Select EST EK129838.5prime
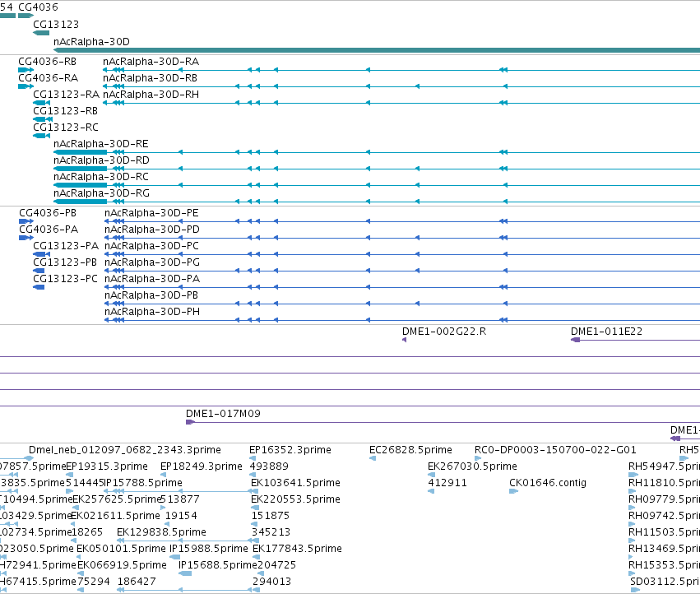The height and width of the screenshot is (594, 700). (x=161, y=532)
